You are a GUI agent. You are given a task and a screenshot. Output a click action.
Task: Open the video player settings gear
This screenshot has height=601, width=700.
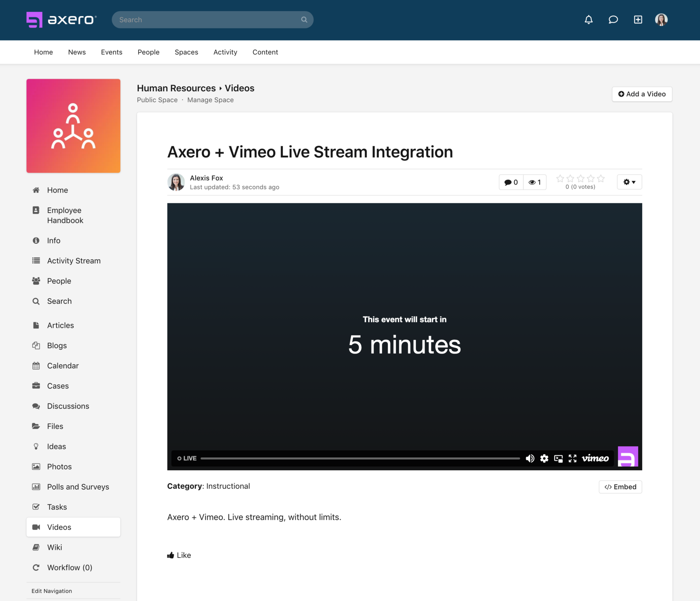pyautogui.click(x=544, y=458)
